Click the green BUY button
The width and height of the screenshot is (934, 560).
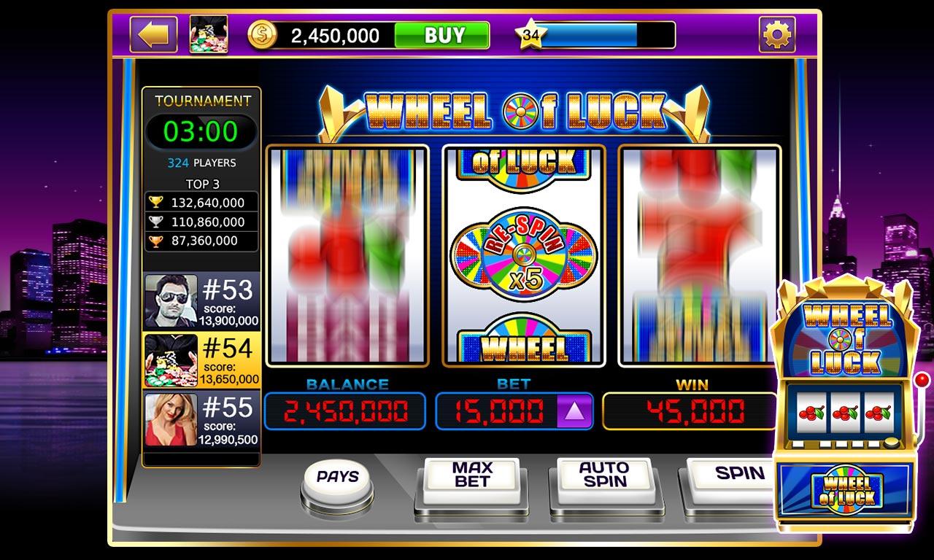(441, 35)
